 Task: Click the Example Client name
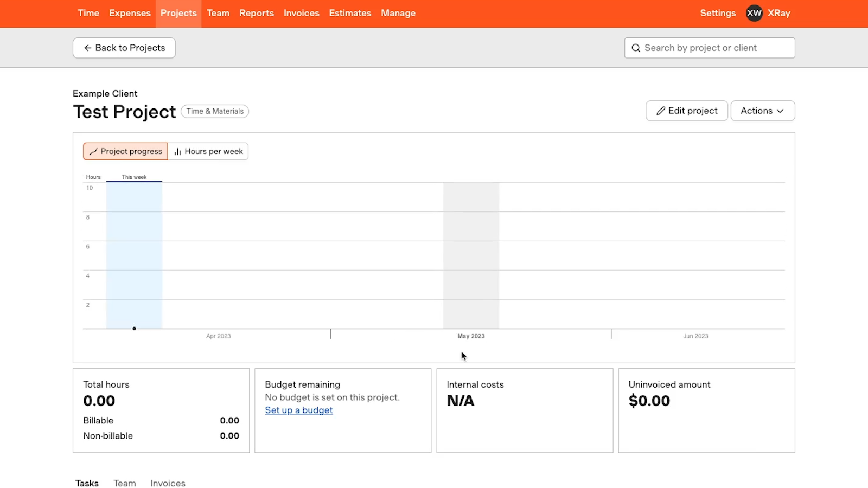coord(105,93)
